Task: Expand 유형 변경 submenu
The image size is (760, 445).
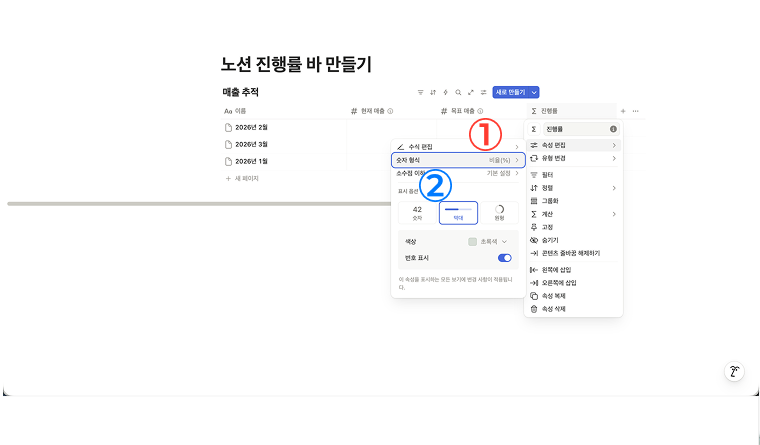Action: click(x=573, y=158)
